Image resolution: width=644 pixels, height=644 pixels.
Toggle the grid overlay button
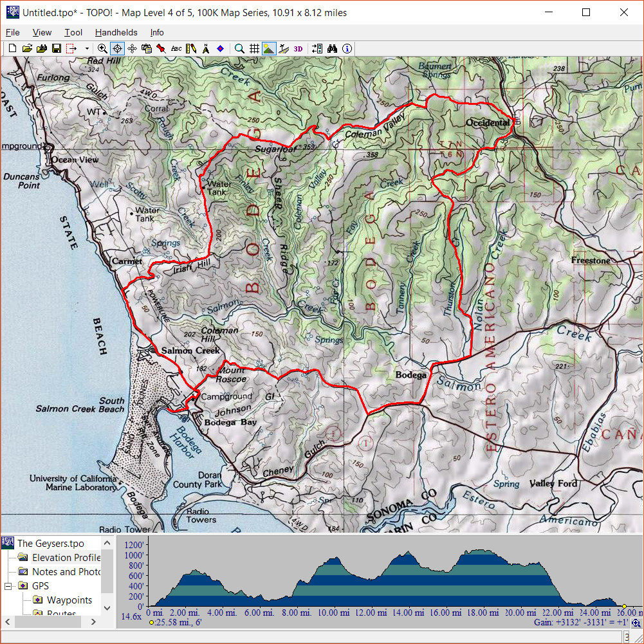(254, 48)
